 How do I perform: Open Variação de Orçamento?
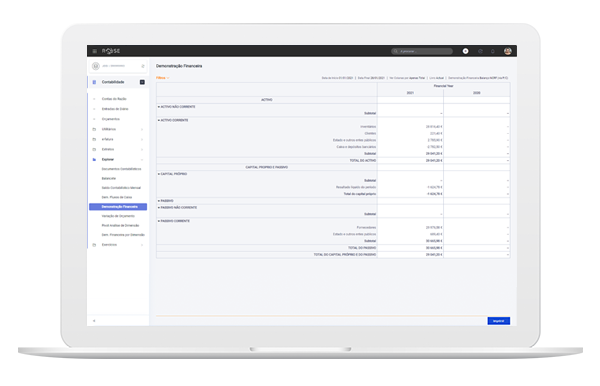(118, 216)
